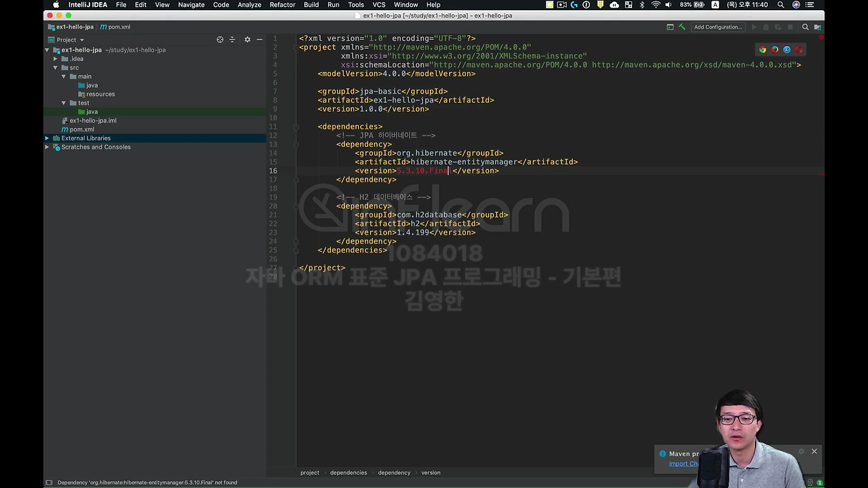Click the 'version' breadcrumb at editor bottom

(431, 472)
